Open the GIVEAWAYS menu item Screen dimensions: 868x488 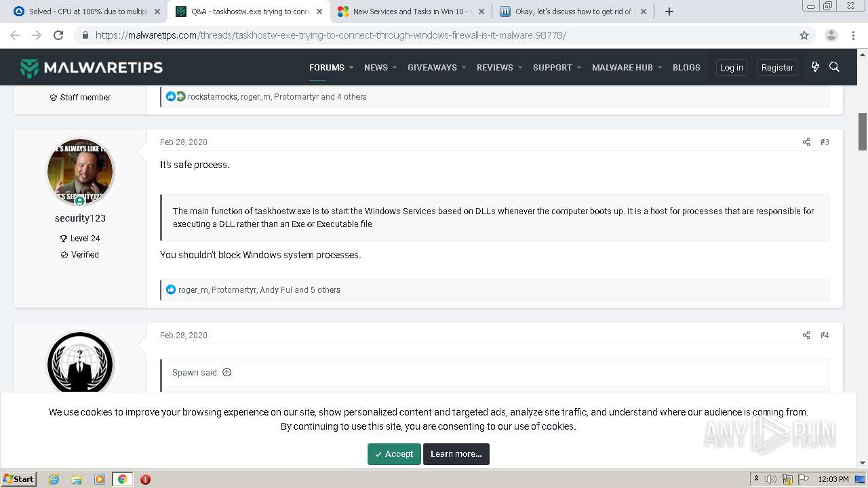(x=432, y=67)
